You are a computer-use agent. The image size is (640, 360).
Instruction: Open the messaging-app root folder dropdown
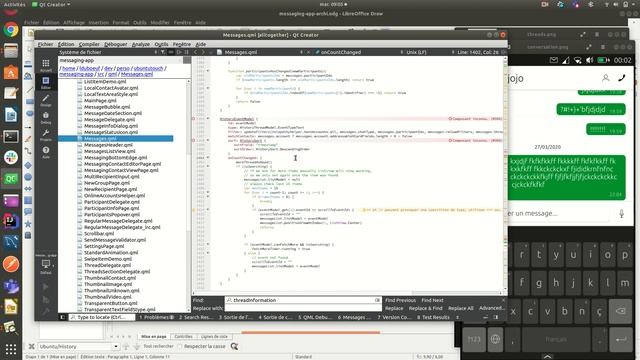click(120, 60)
